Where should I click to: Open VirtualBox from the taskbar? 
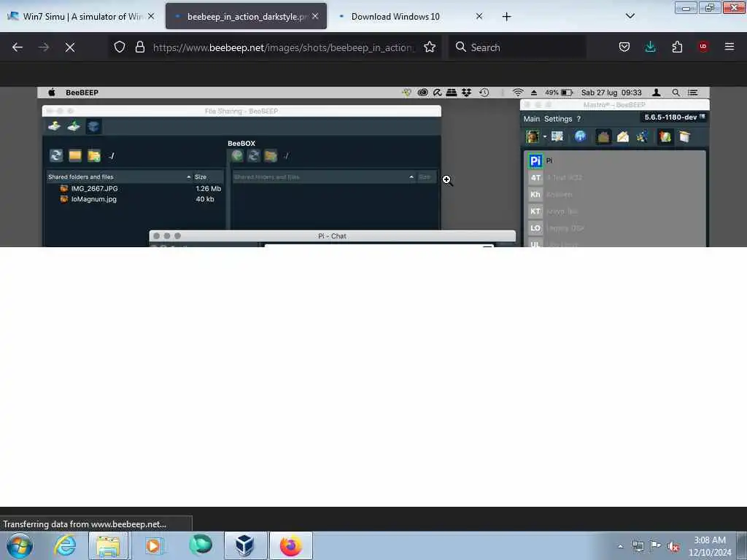click(x=245, y=545)
